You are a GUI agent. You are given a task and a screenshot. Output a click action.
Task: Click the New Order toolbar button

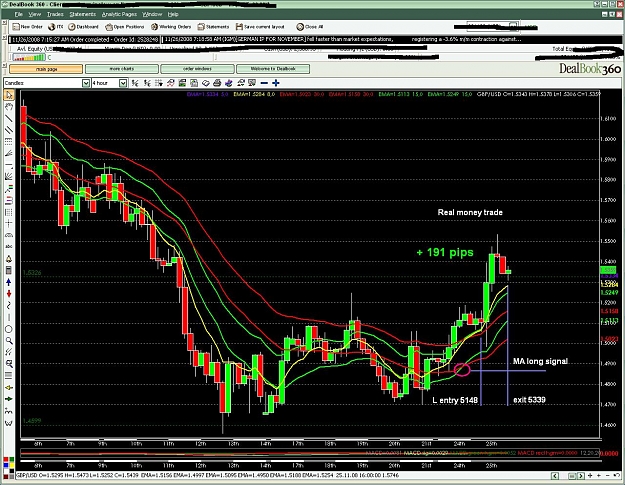pyautogui.click(x=27, y=27)
